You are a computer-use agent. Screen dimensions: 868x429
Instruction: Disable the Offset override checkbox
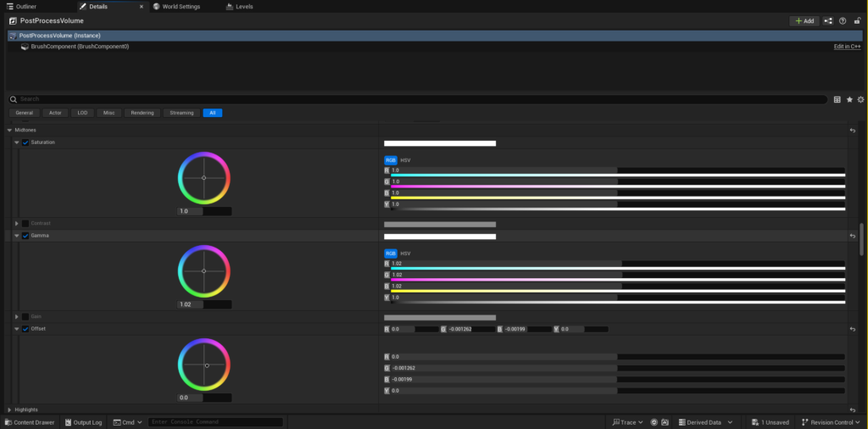click(25, 329)
